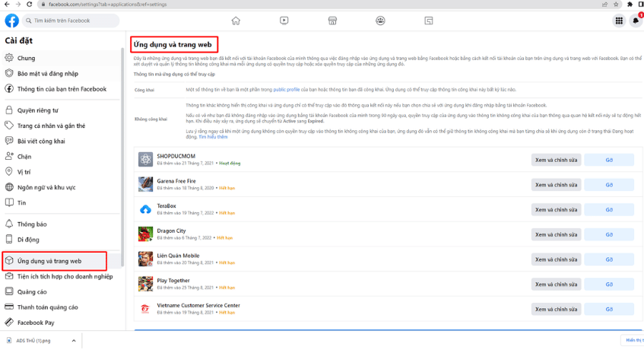This screenshot has height=350, width=644.
Task: Click the Dragon City app thumbnail
Action: pos(145,234)
